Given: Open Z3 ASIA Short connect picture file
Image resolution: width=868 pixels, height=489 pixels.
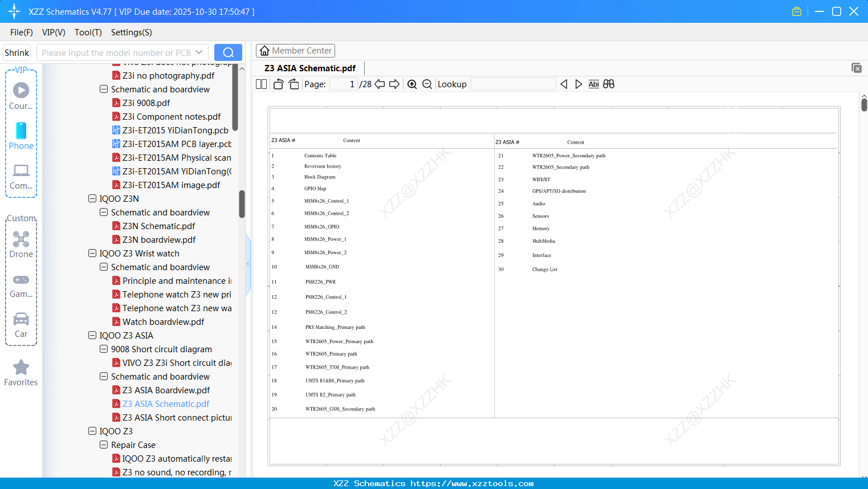Looking at the screenshot, I should coord(172,418).
